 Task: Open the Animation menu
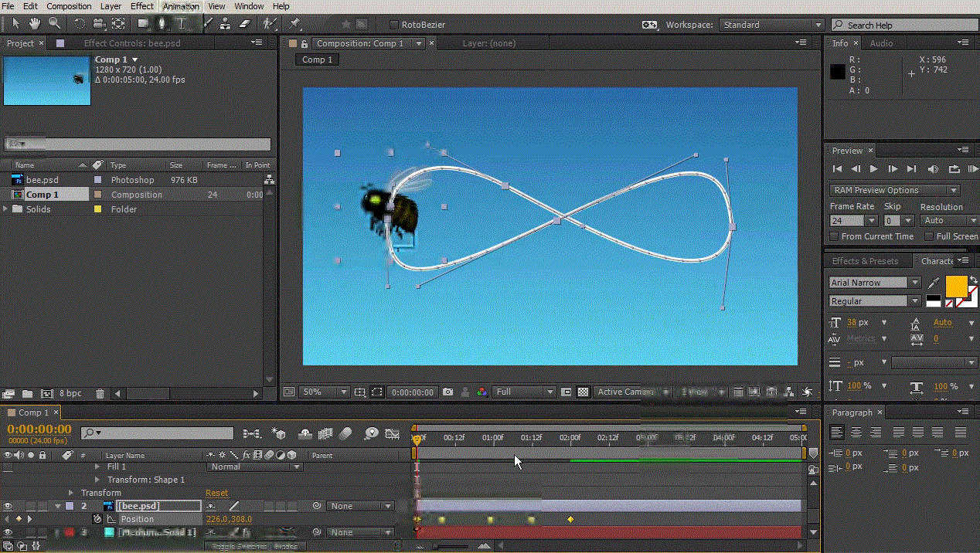coord(181,6)
